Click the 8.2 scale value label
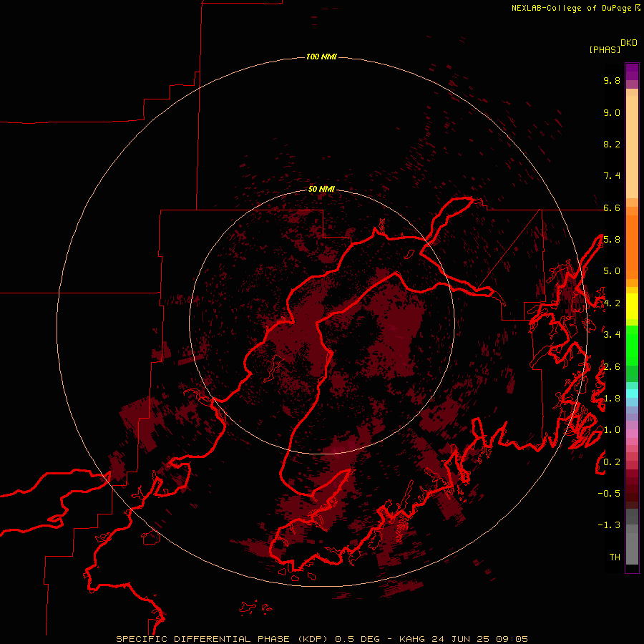644x644 pixels. click(612, 144)
